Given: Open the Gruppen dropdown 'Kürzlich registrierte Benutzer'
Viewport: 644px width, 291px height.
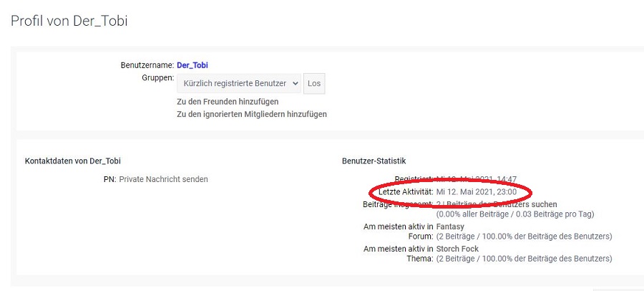Looking at the screenshot, I should [x=233, y=84].
